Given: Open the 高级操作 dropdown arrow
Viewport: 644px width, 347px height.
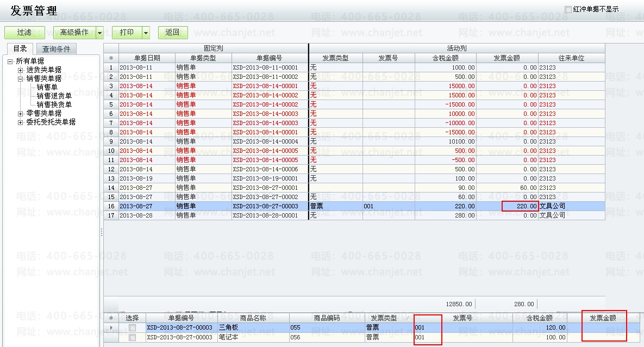Looking at the screenshot, I should [x=99, y=33].
